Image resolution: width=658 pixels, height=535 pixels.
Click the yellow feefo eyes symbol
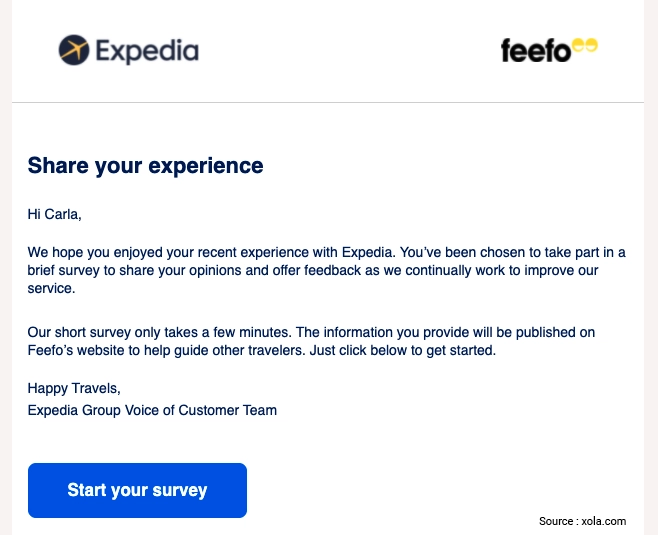585,45
